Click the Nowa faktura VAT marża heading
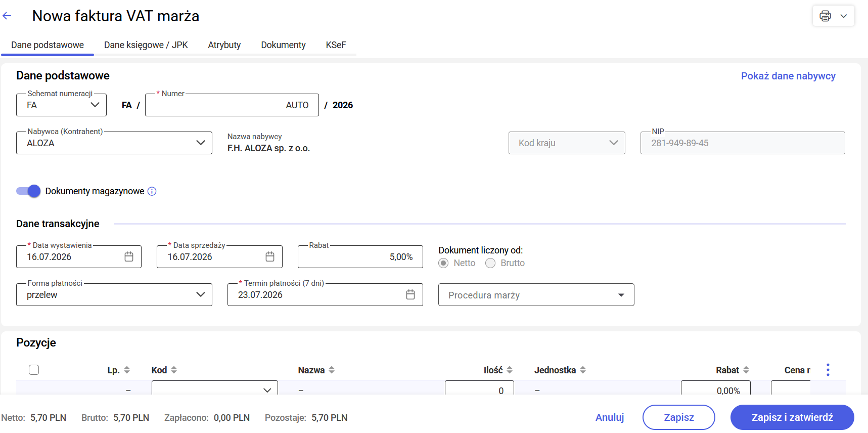Screen dimensions: 868x433 point(116,16)
